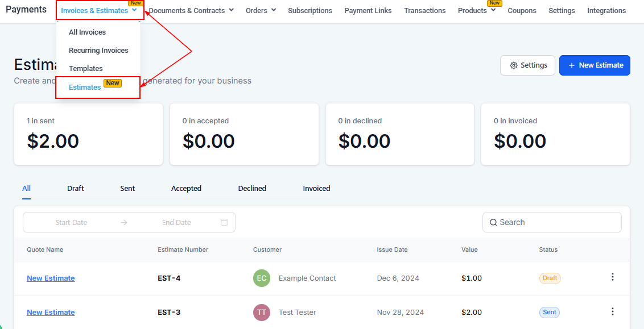Click Test Tester customer name
644x329 pixels.
coord(298,312)
